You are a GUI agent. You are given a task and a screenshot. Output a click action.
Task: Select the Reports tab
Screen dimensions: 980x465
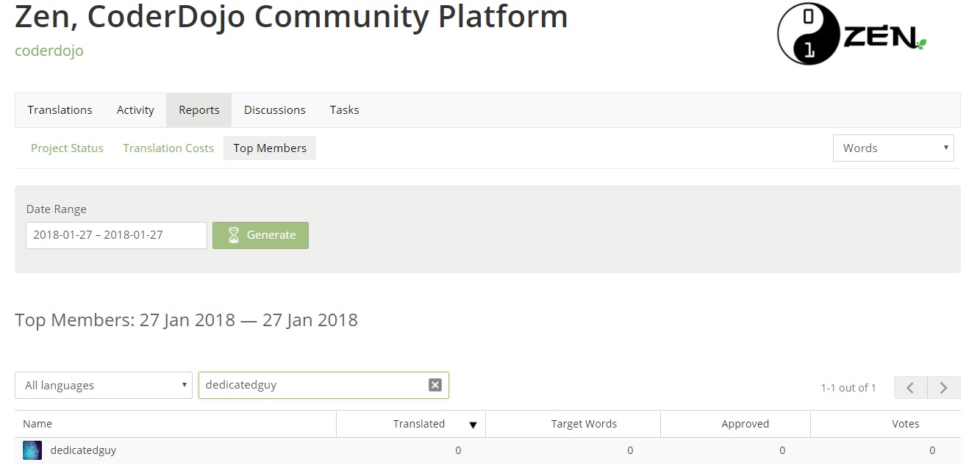click(x=198, y=110)
